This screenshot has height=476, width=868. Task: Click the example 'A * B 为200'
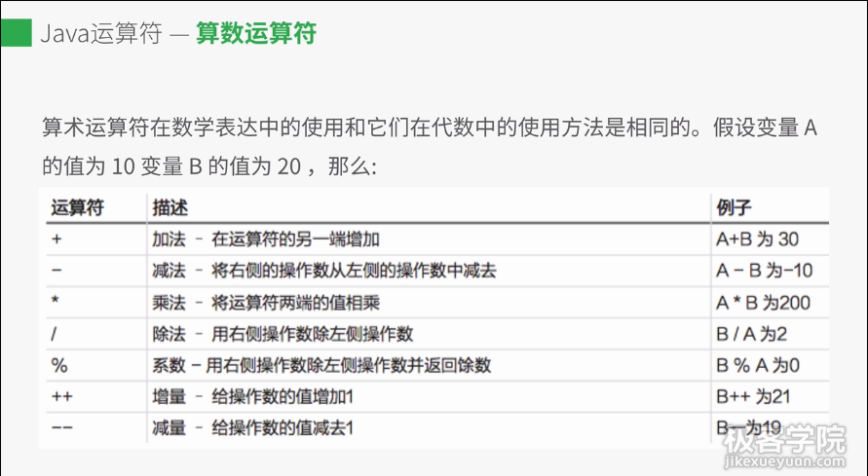(x=763, y=302)
